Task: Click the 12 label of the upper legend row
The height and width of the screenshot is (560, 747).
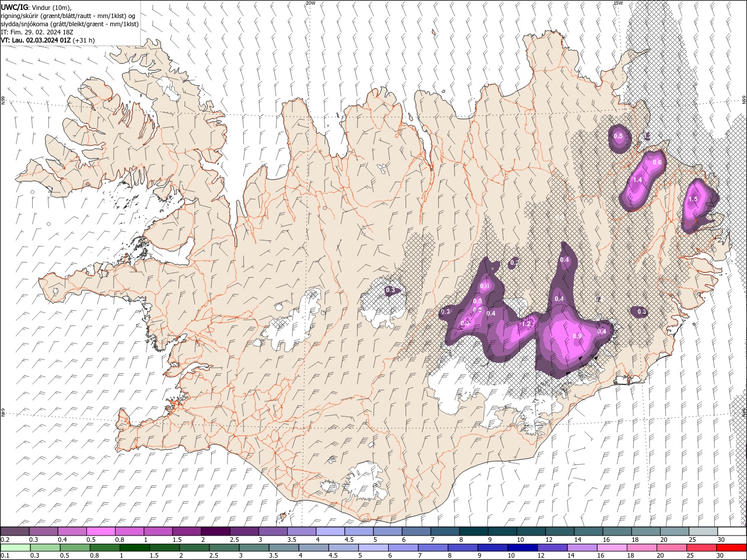Action: tap(549, 540)
